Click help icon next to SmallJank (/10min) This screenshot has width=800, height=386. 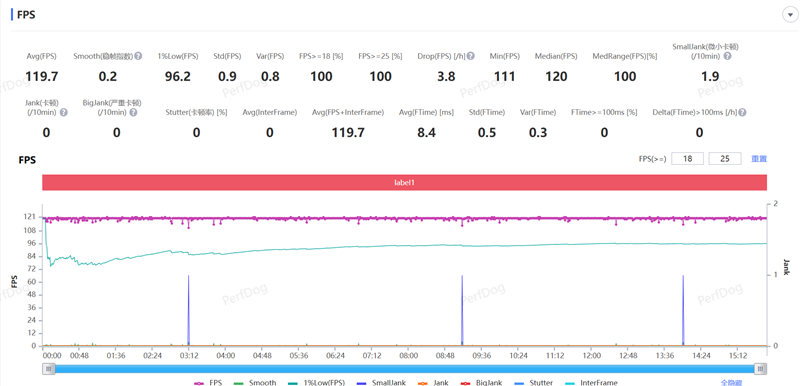tap(728, 56)
